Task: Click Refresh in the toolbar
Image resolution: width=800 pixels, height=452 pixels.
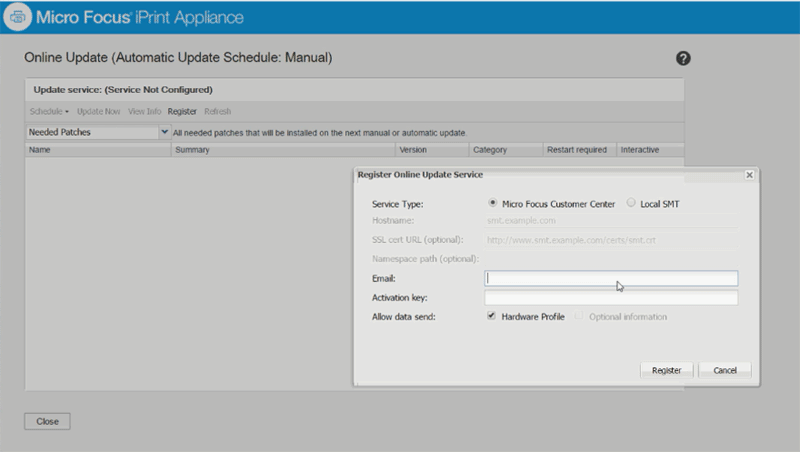Action: (x=218, y=111)
